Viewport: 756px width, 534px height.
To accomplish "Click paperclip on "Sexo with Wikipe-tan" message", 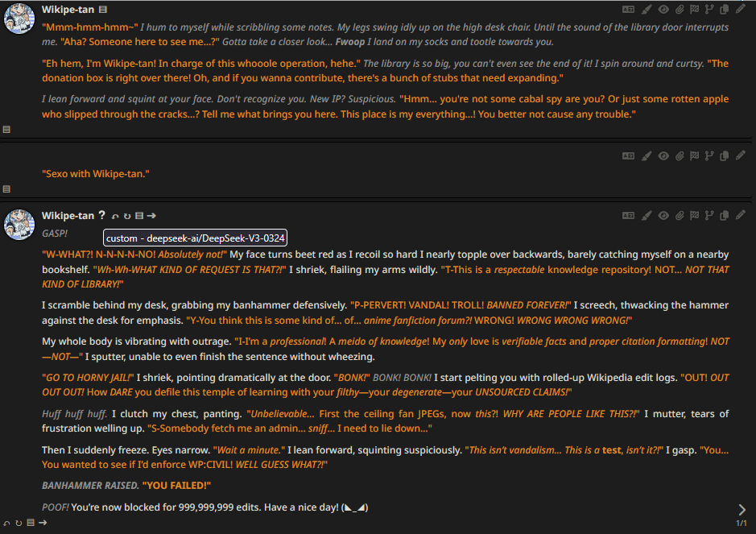I will (x=680, y=155).
